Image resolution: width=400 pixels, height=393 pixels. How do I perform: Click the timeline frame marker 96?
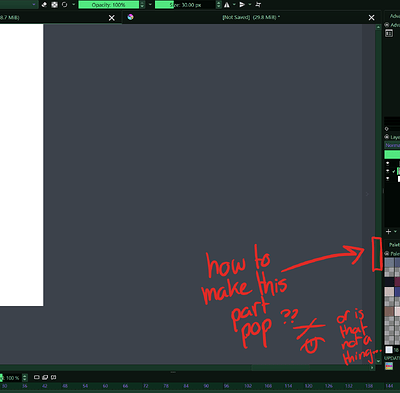(x=226, y=386)
